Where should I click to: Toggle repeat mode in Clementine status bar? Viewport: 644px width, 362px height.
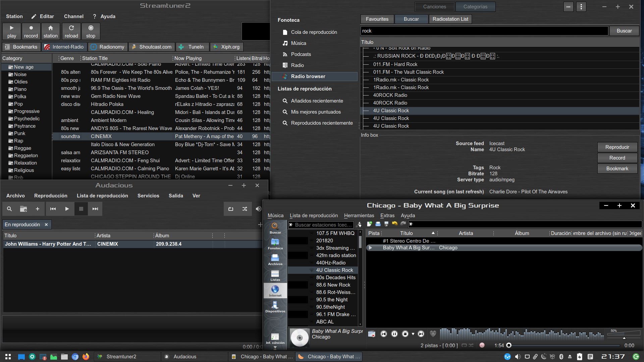(464, 345)
